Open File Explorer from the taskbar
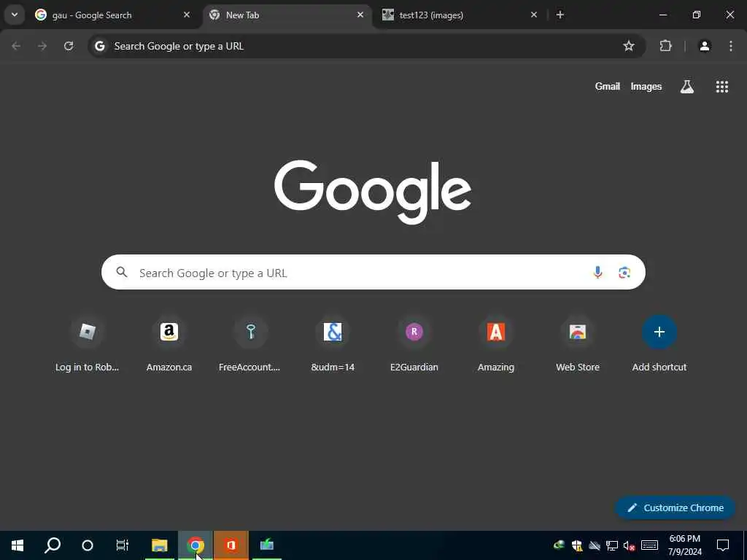 tap(160, 545)
